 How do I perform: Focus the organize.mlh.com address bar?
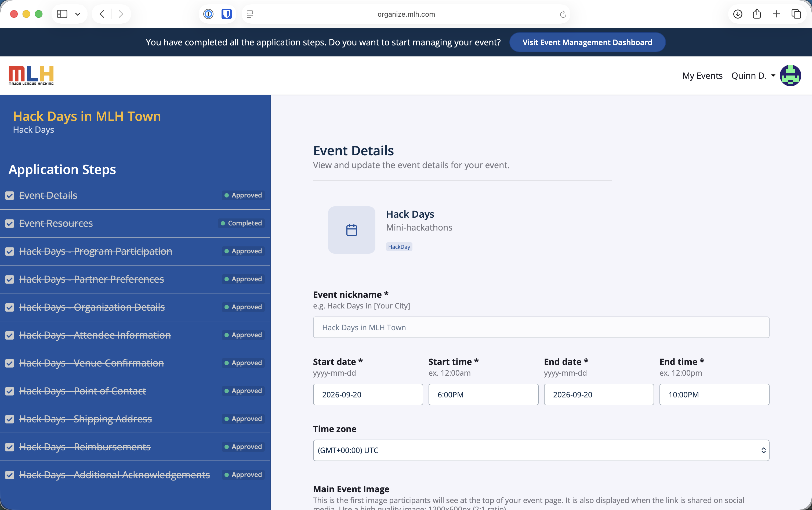pyautogui.click(x=406, y=14)
